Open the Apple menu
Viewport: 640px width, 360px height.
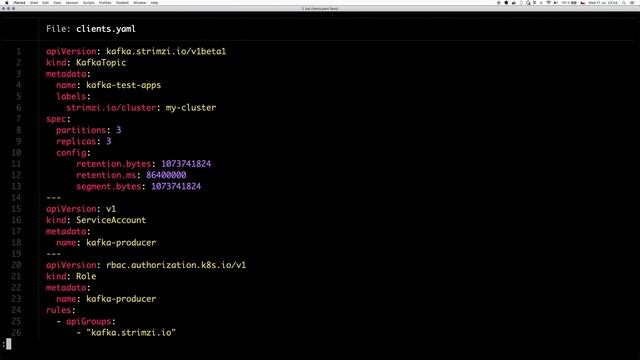pos(6,2)
